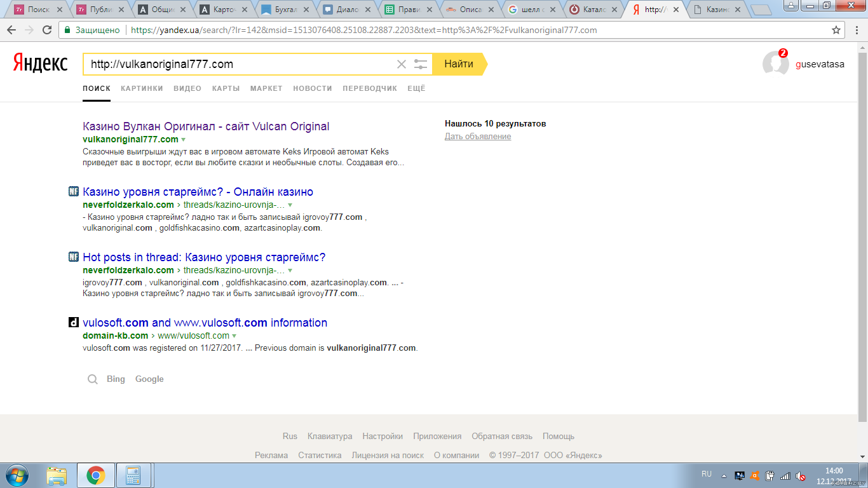The width and height of the screenshot is (868, 488).
Task: Click the Avast antivirus tray icon
Action: (755, 475)
